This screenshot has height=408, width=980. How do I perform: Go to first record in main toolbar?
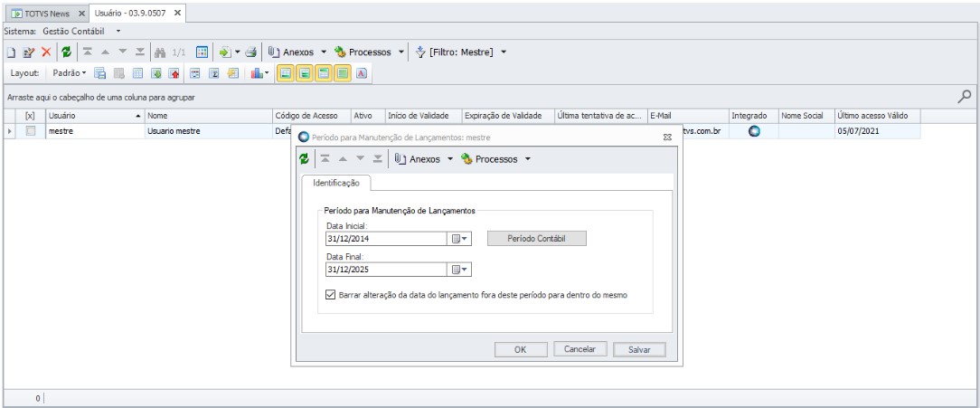(87, 52)
